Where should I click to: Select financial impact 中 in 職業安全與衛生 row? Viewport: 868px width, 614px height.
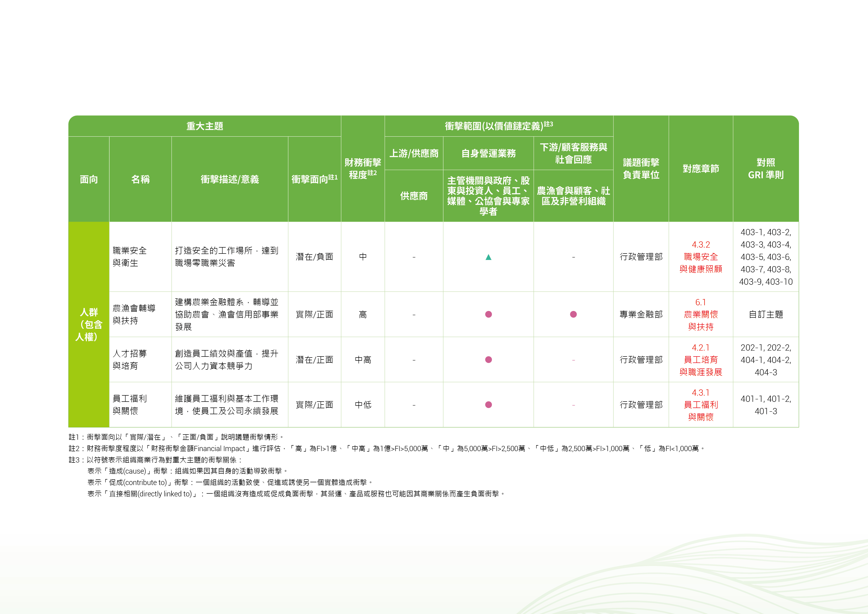click(x=362, y=257)
